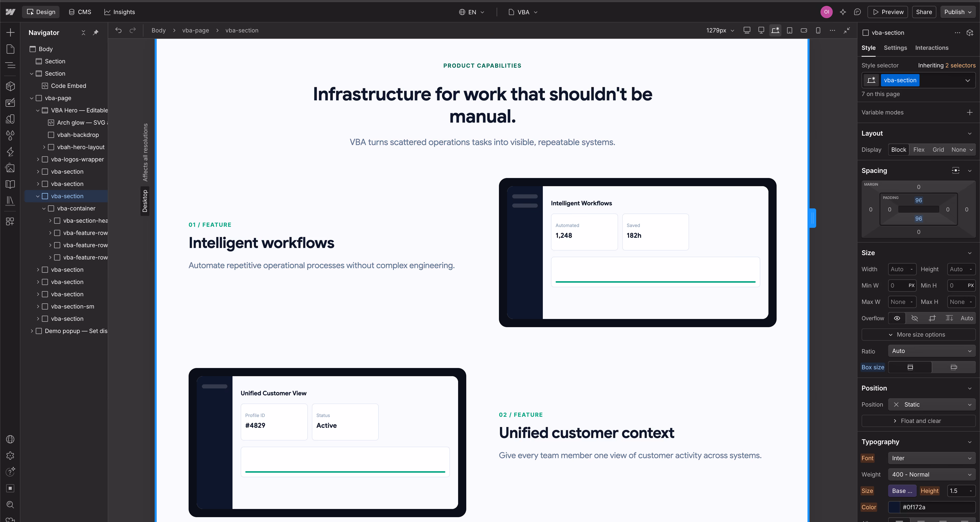980x522 pixels.
Task: Open vba-section element more options
Action: coord(957,32)
